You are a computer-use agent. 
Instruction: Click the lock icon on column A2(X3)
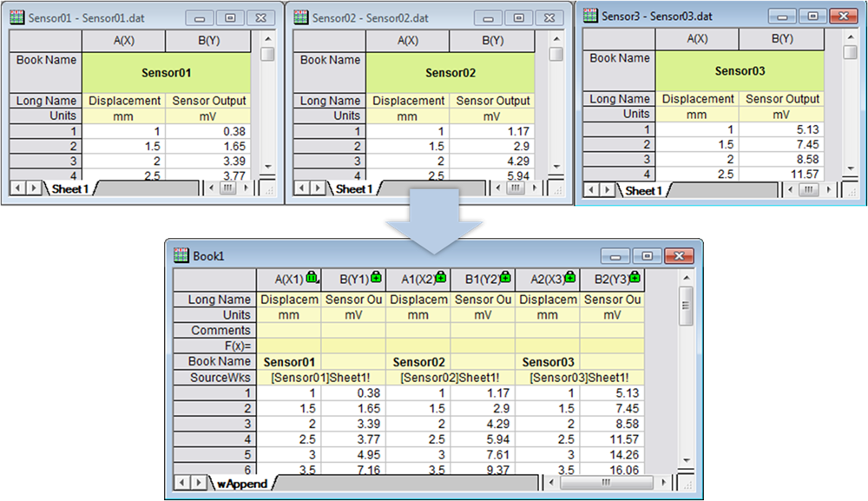pos(570,277)
